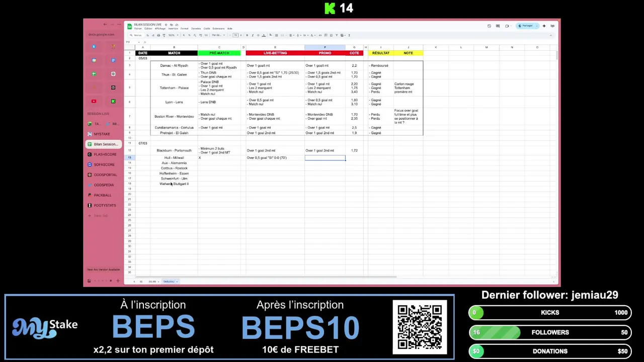The width and height of the screenshot is (644, 362).
Task: Open more number formats (123) dropdown
Action: point(206,35)
